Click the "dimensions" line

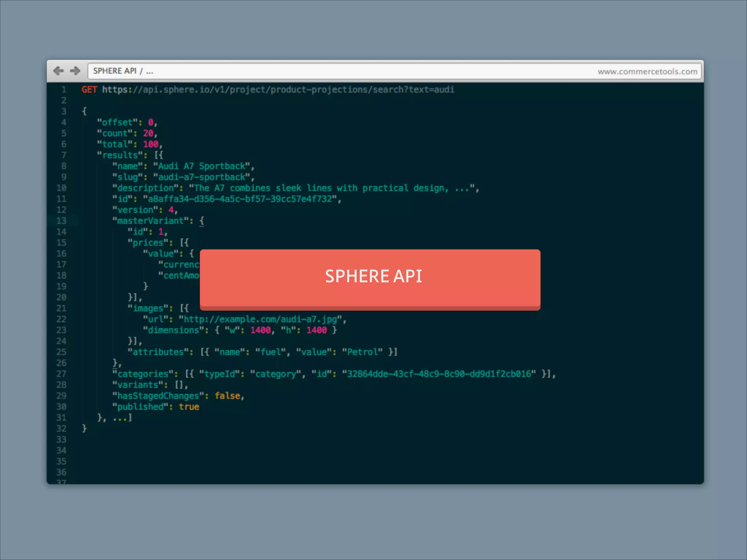tap(240, 330)
